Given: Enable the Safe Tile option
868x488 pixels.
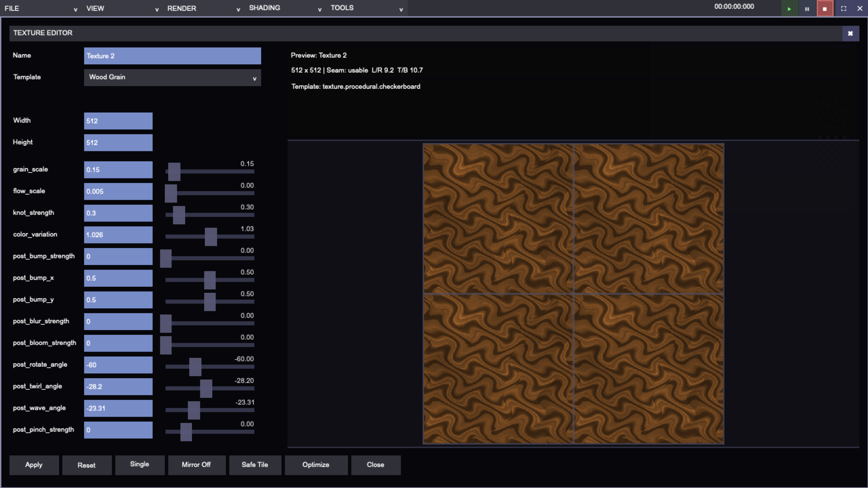Looking at the screenshot, I should [x=255, y=465].
